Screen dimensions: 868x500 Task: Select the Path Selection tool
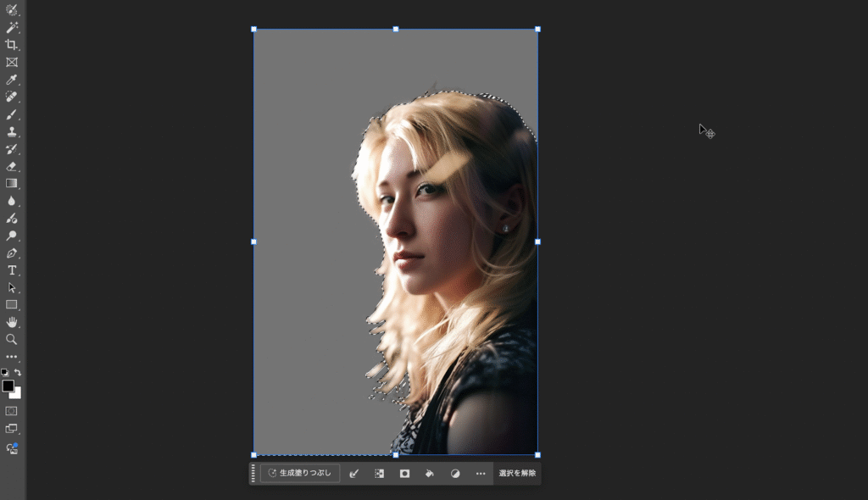tap(11, 287)
